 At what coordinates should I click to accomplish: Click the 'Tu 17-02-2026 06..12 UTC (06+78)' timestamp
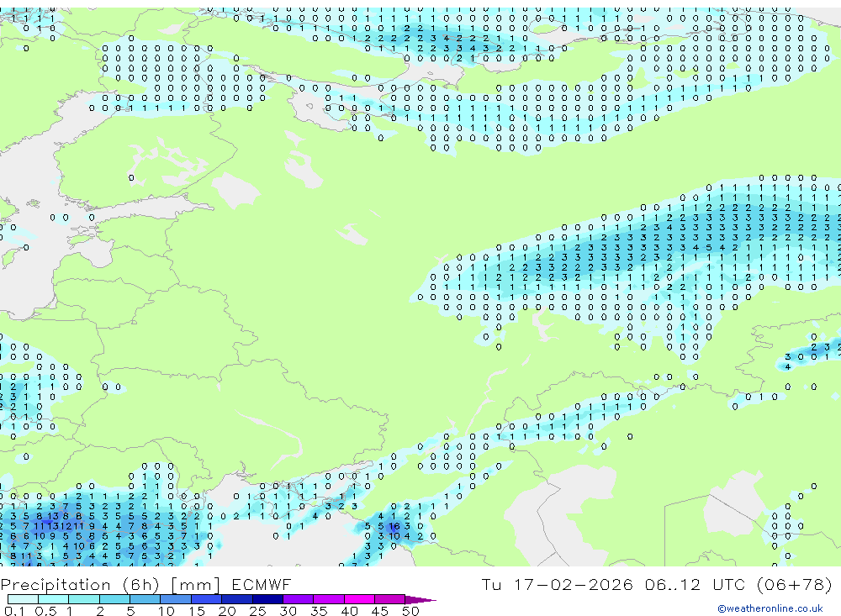tap(657, 584)
